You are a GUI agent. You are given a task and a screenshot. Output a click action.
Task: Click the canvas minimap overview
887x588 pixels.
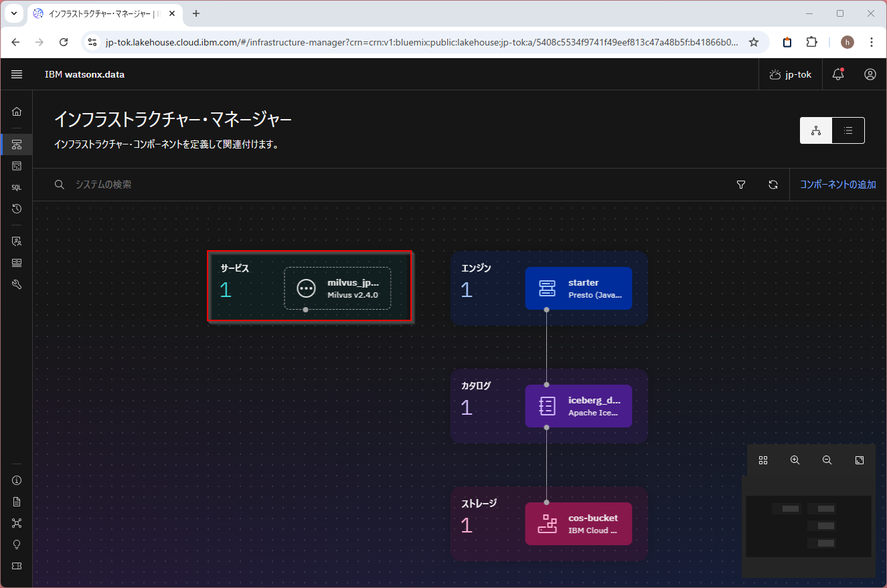pos(809,526)
